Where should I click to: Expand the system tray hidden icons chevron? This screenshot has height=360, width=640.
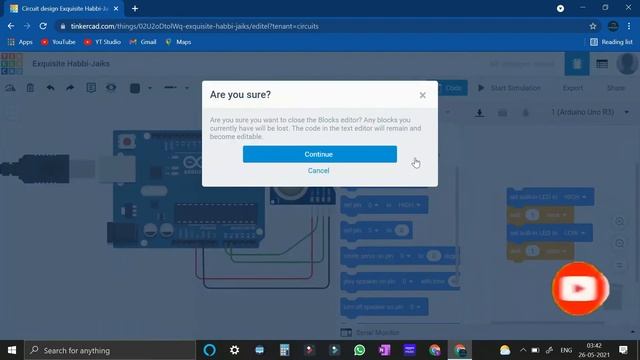pos(523,350)
